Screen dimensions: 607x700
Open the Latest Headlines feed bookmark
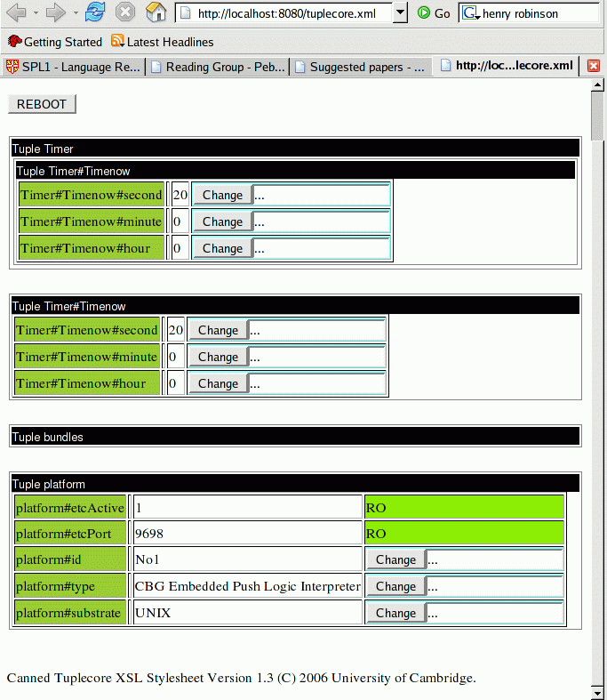pyautogui.click(x=162, y=42)
